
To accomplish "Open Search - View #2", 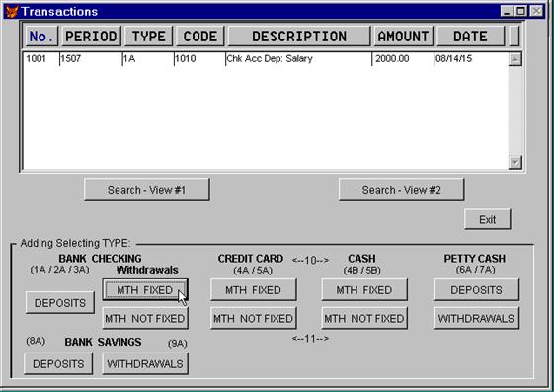I will click(x=401, y=190).
